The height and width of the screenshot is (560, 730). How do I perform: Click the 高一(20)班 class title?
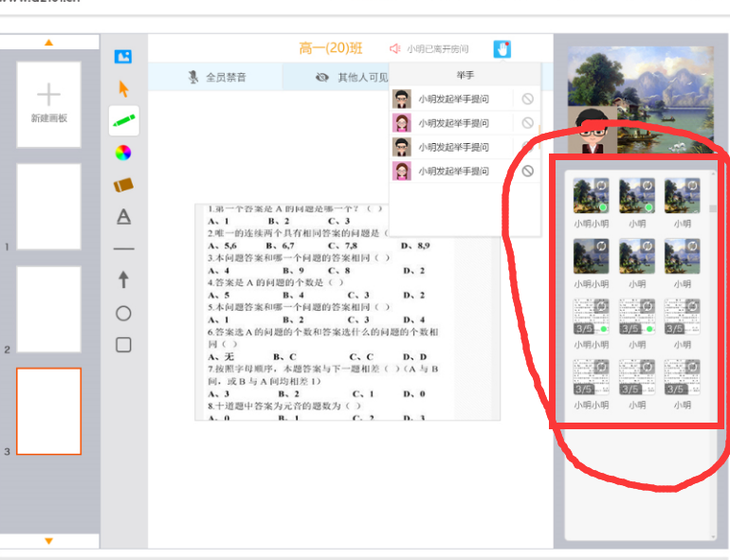coord(331,48)
